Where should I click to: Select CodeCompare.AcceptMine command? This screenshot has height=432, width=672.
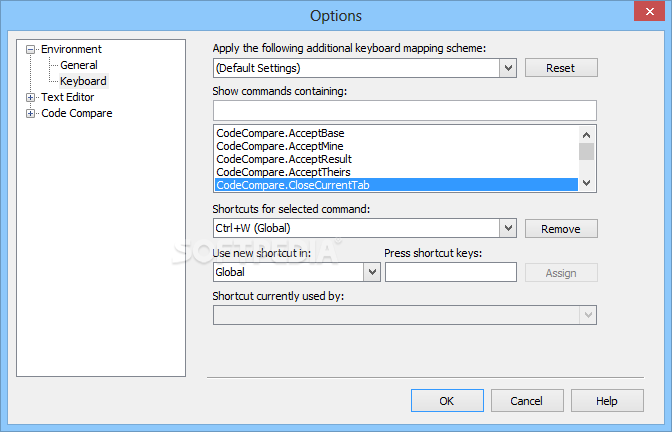(396, 146)
